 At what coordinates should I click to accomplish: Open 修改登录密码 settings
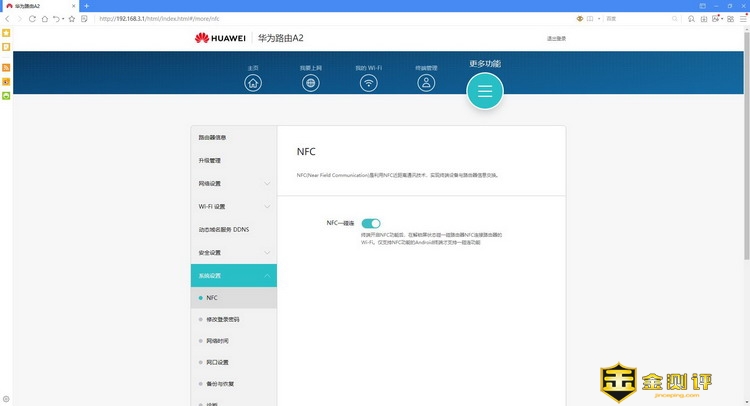[x=223, y=319]
